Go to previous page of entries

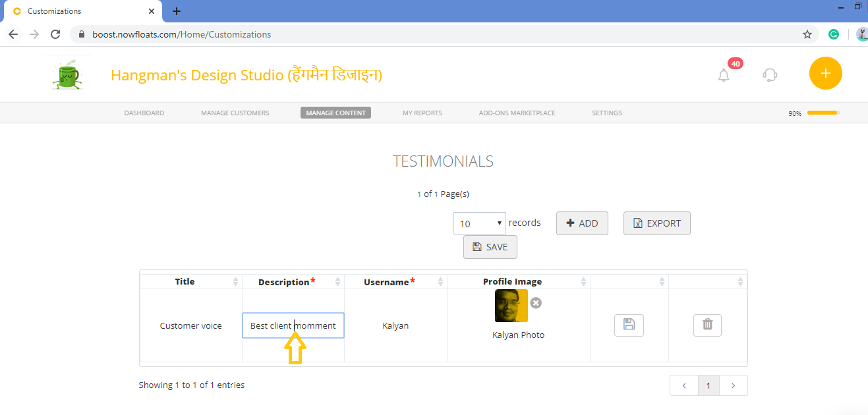click(684, 385)
